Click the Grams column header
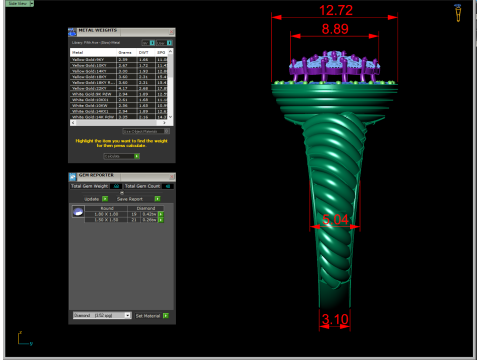The width and height of the screenshot is (480, 360). [127, 52]
